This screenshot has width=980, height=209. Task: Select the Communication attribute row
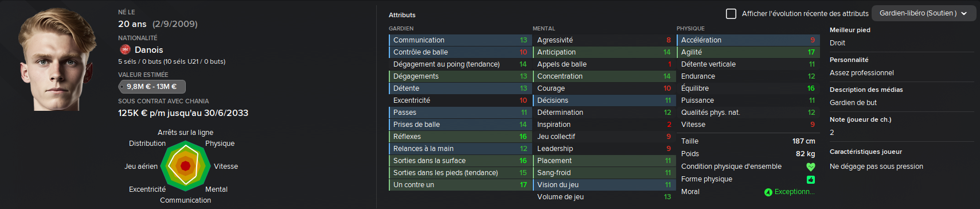pos(459,40)
